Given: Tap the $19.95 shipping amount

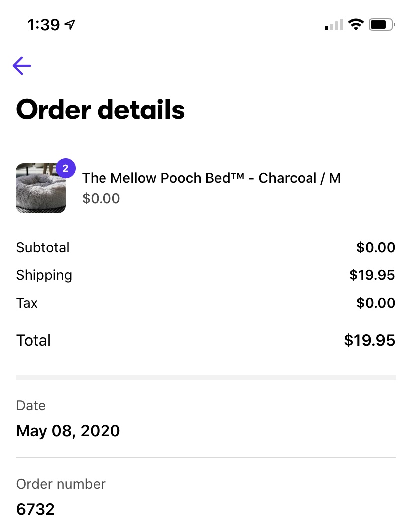Looking at the screenshot, I should click(x=372, y=275).
